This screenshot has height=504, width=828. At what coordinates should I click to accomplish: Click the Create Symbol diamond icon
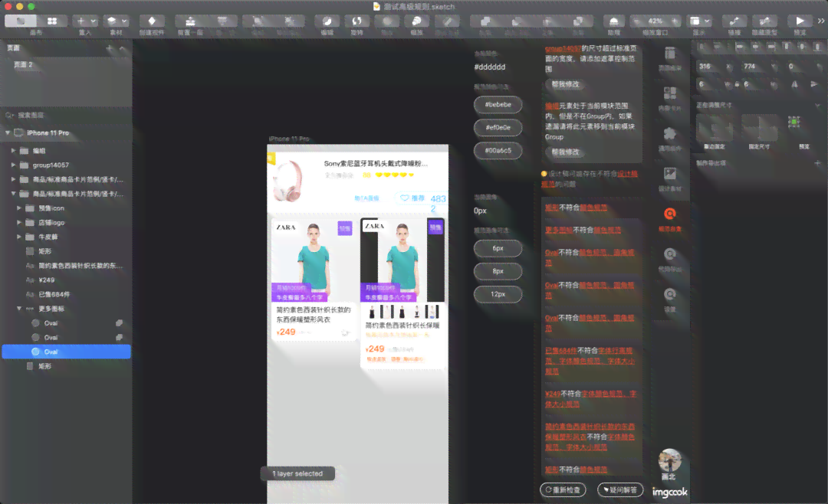coord(152,21)
